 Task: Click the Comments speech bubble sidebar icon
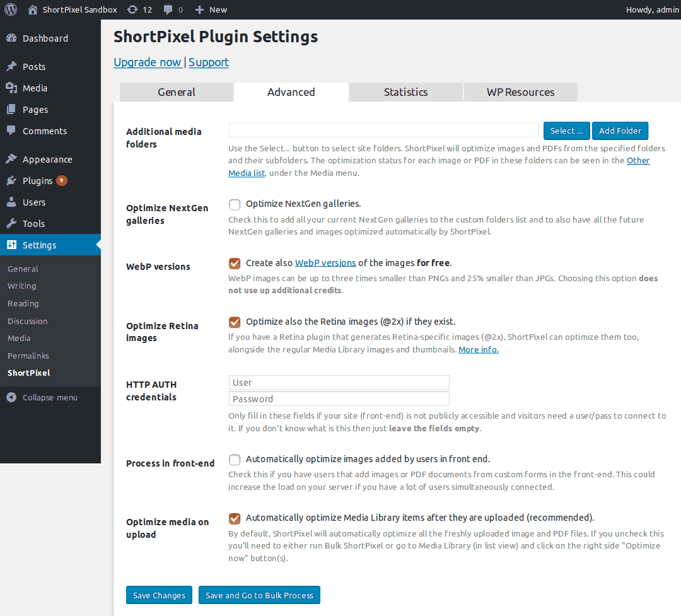click(11, 131)
